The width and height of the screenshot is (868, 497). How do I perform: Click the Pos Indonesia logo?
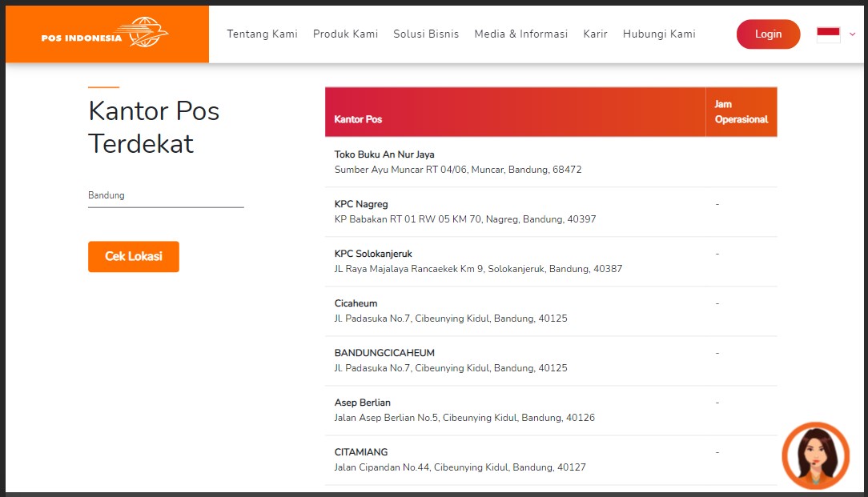pyautogui.click(x=105, y=33)
